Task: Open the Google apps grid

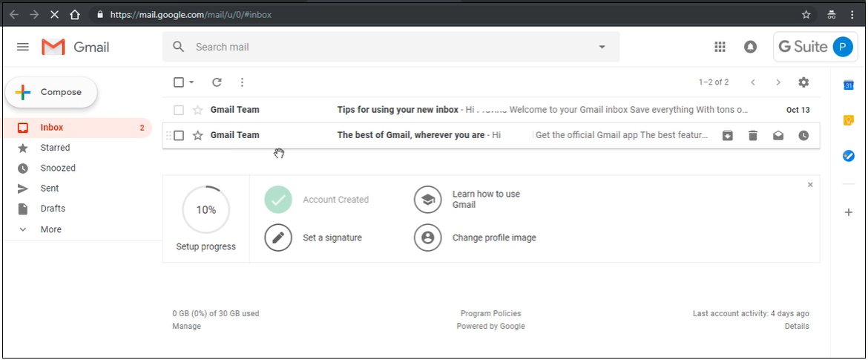Action: [x=719, y=47]
